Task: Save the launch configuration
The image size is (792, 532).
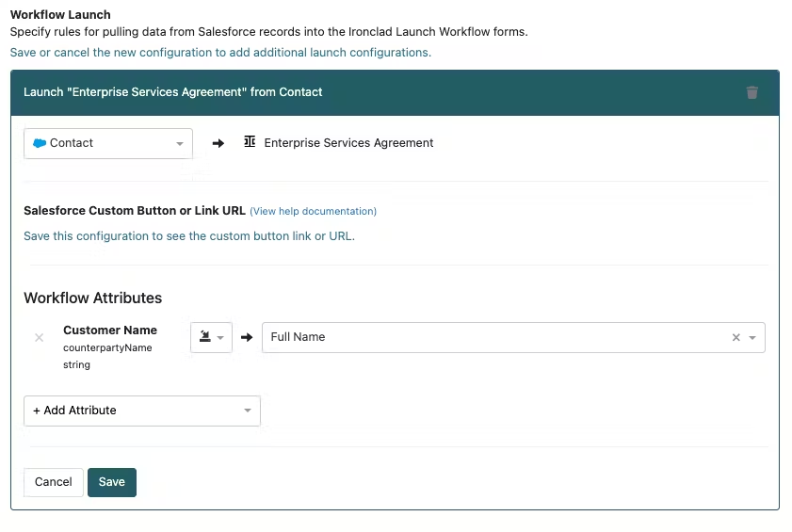Action: tap(112, 482)
